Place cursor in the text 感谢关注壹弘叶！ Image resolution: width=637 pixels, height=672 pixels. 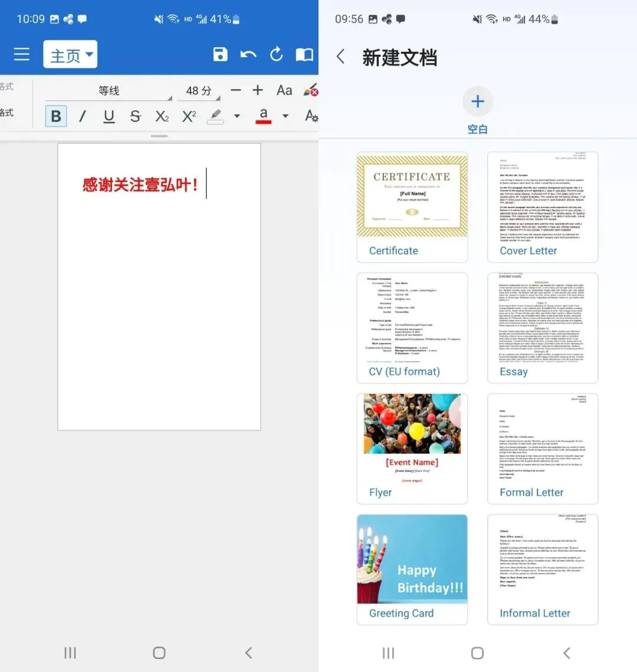[x=140, y=185]
